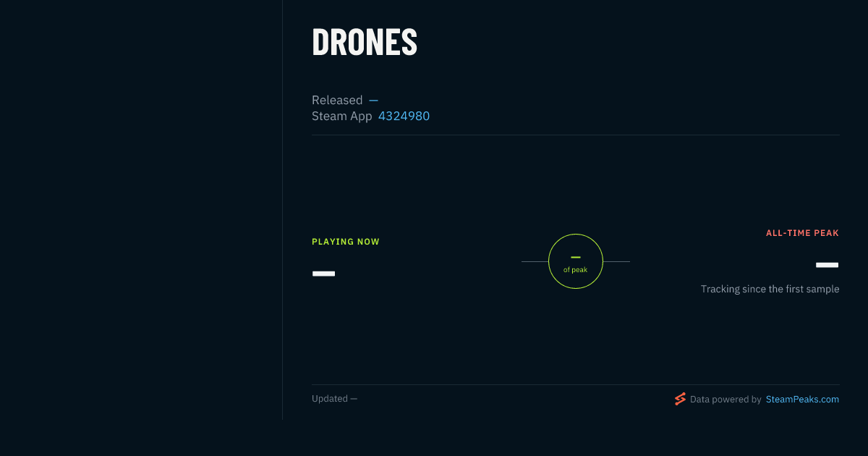Open Steam App ID 4324980 link

(x=404, y=116)
